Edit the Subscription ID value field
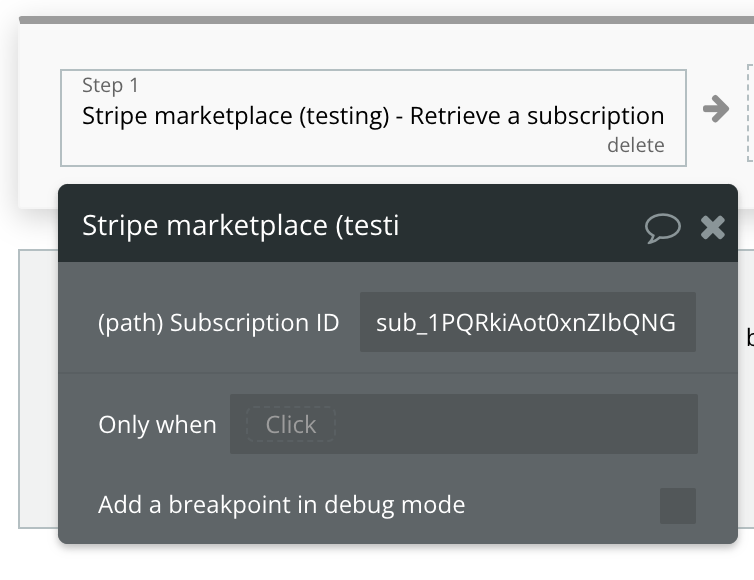The image size is (754, 580). click(x=528, y=322)
